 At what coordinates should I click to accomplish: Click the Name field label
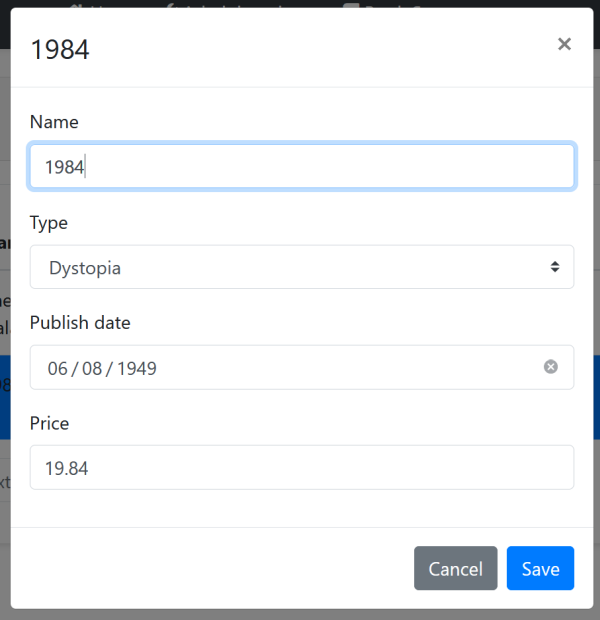[x=54, y=122]
